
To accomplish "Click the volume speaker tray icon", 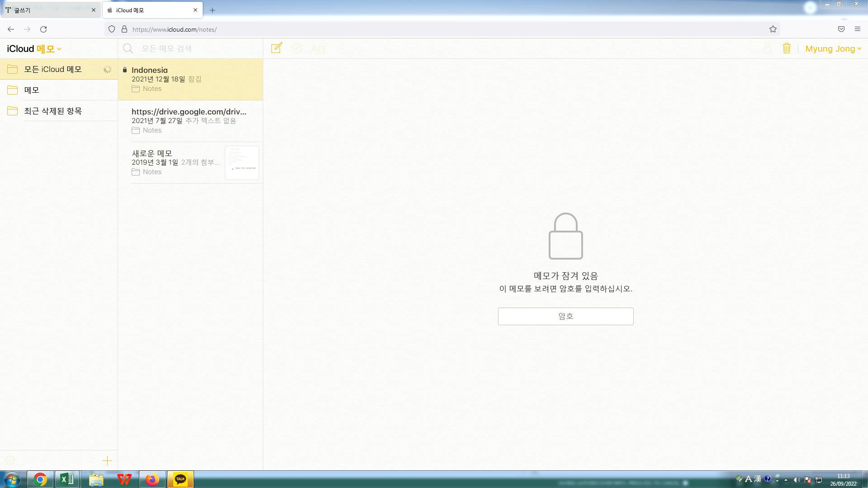I will point(797,480).
